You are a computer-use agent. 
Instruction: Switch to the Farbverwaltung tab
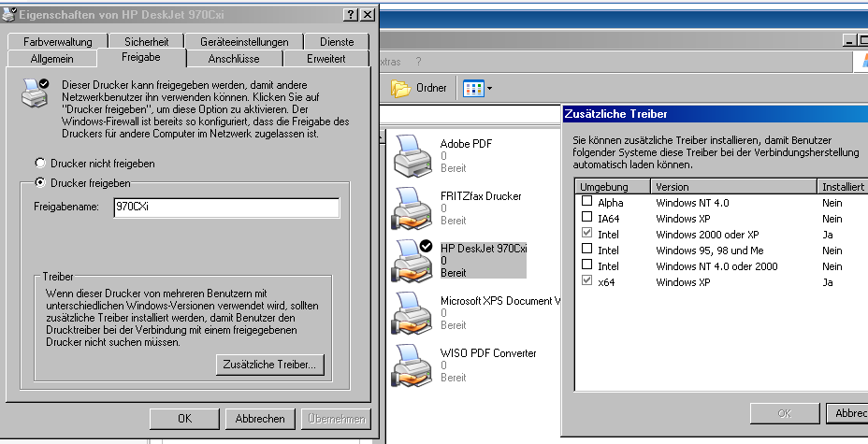(58, 41)
